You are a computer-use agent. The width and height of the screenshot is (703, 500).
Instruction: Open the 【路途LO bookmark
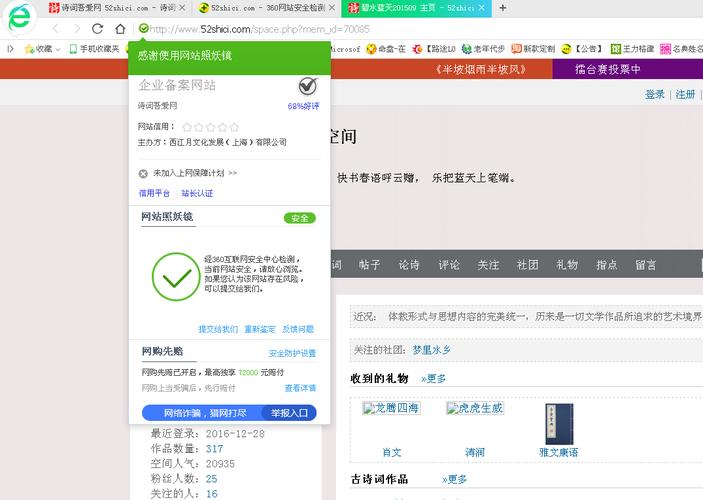434,49
